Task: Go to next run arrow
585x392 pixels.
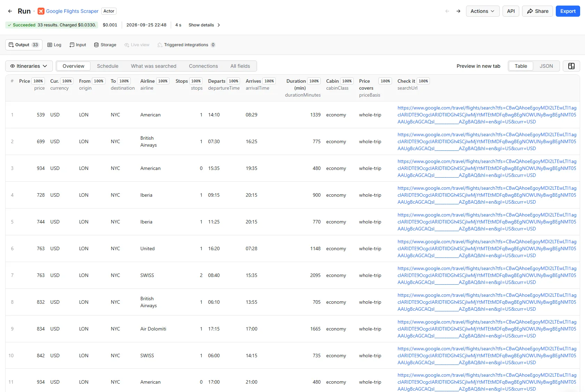Action: click(458, 11)
